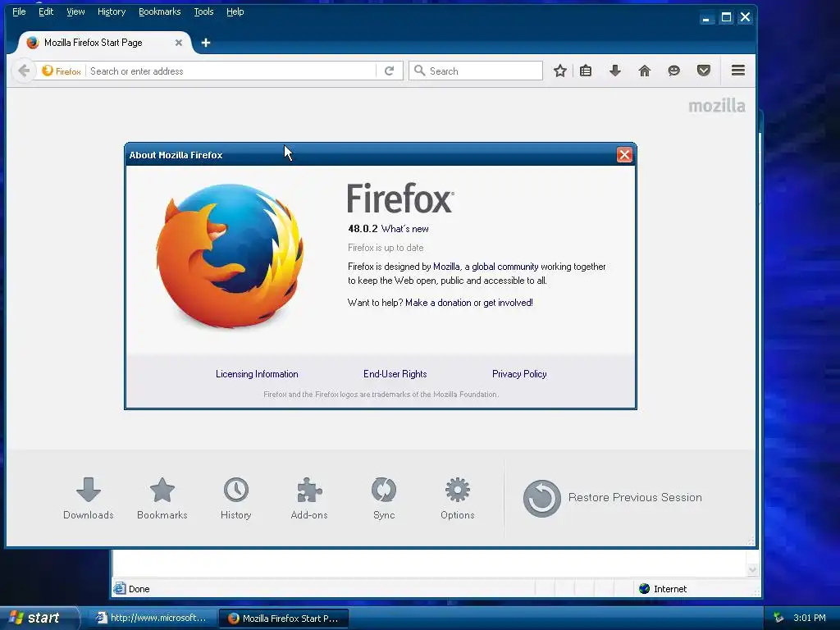
Task: Click the mozilla wordmark on start page
Action: click(716, 106)
